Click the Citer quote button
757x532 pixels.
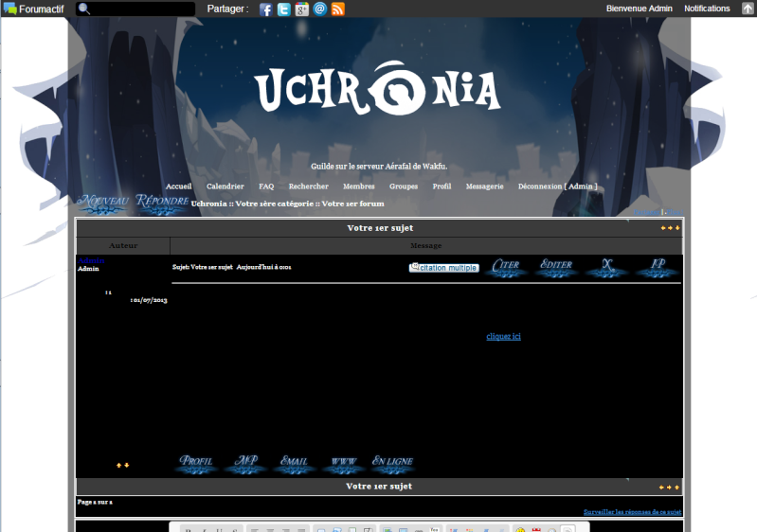pyautogui.click(x=506, y=268)
